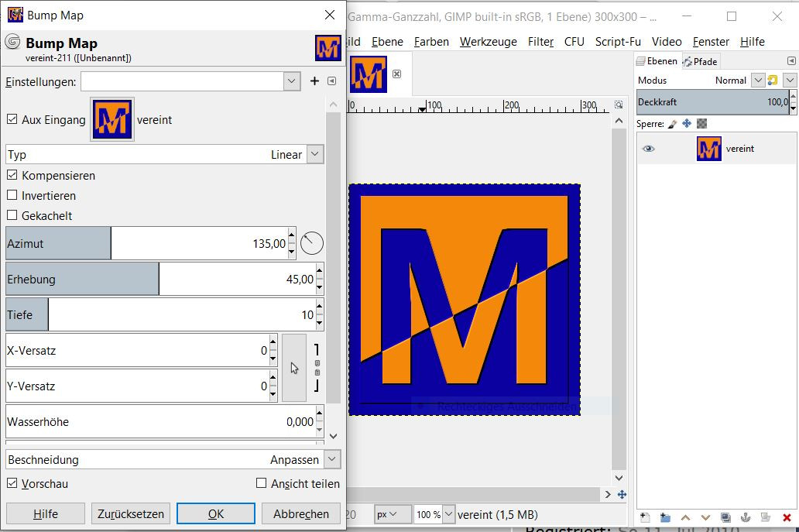Create a new layer in Layers panel
799x532 pixels.
click(x=645, y=517)
